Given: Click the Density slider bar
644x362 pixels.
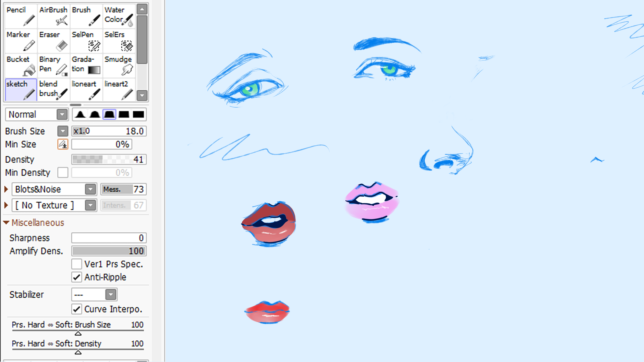Looking at the screenshot, I should (x=109, y=159).
